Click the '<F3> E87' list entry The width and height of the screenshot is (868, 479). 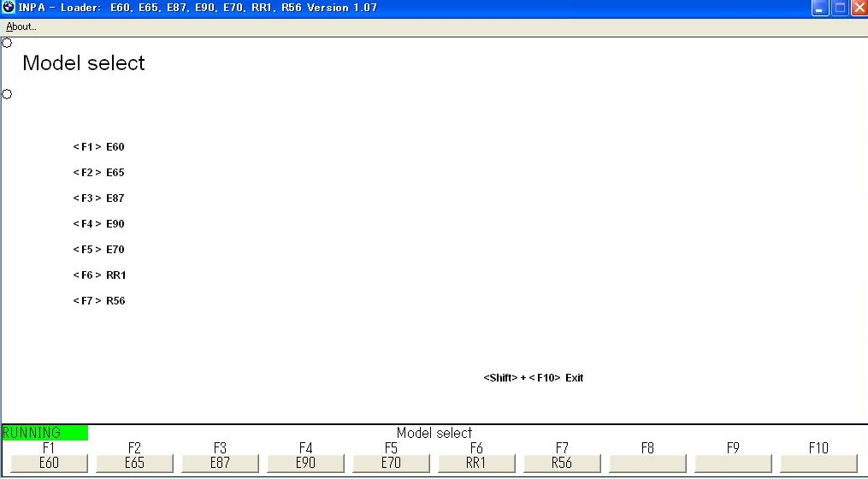coord(98,198)
